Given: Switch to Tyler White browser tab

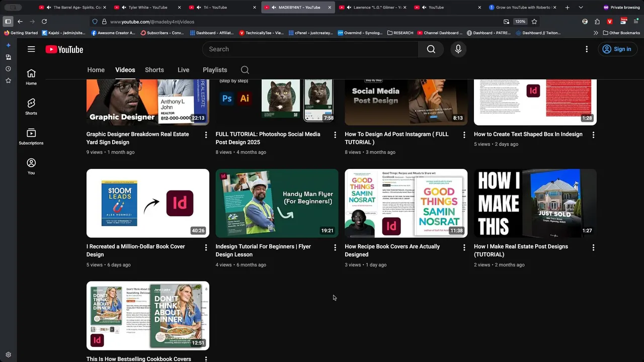Looking at the screenshot, I should [147, 8].
